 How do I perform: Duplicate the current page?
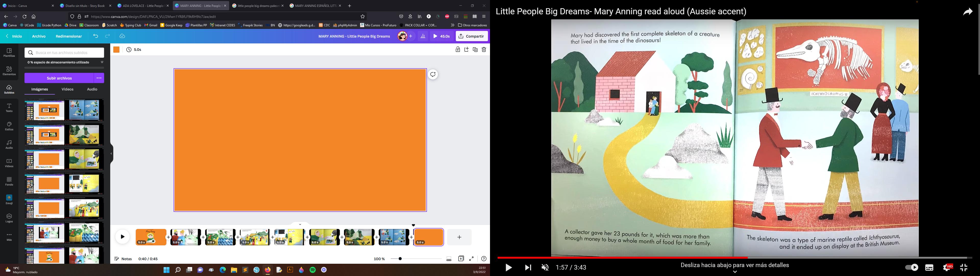click(475, 50)
